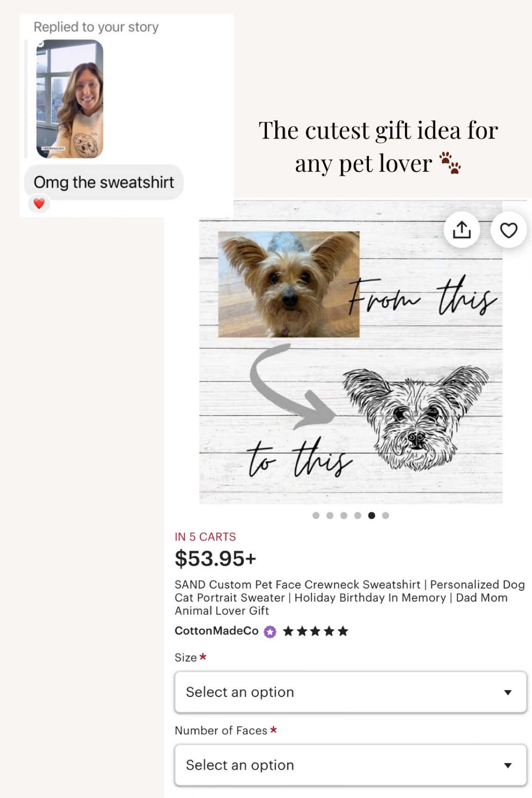Expand the Number of Faces select box
532x798 pixels.
[350, 765]
